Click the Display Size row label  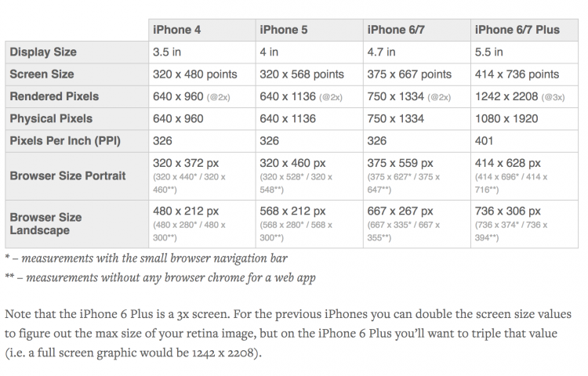tap(43, 52)
